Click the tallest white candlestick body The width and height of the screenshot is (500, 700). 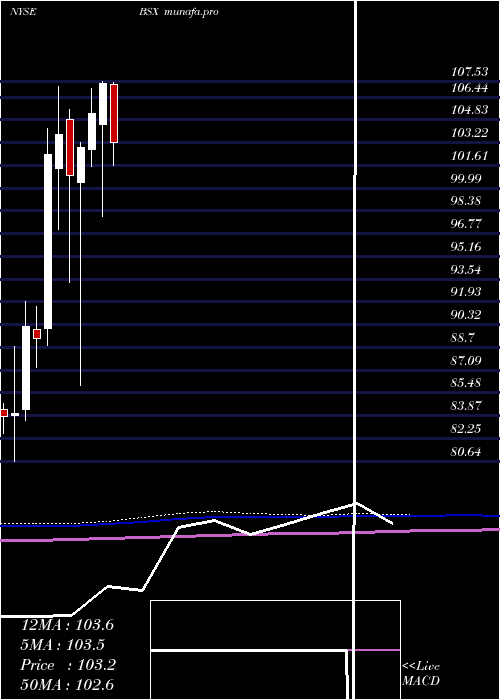click(x=48, y=242)
